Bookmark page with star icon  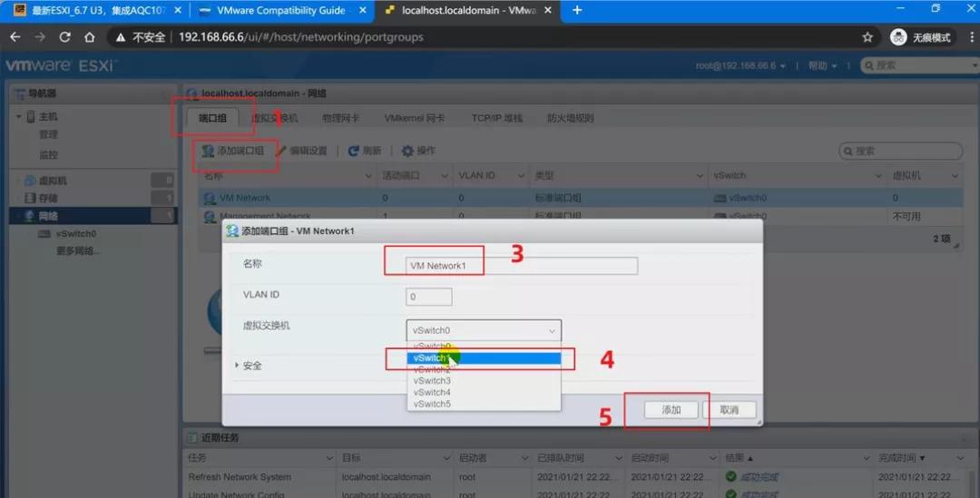pos(867,37)
